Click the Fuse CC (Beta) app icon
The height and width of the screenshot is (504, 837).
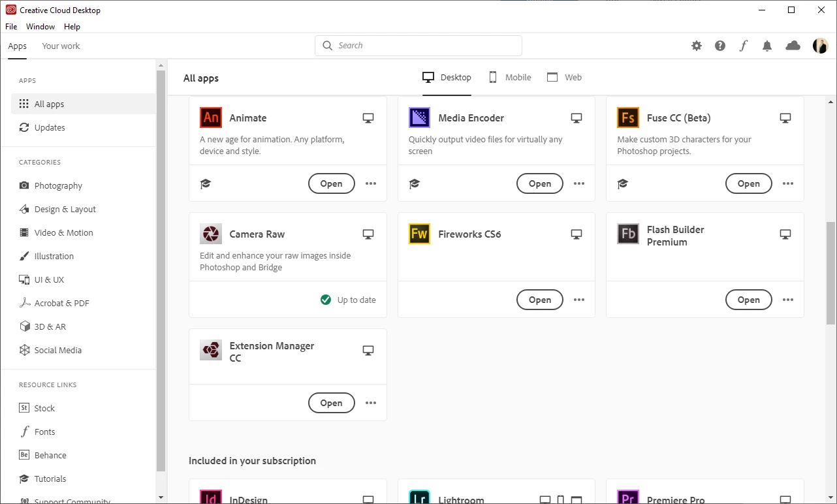pos(628,118)
